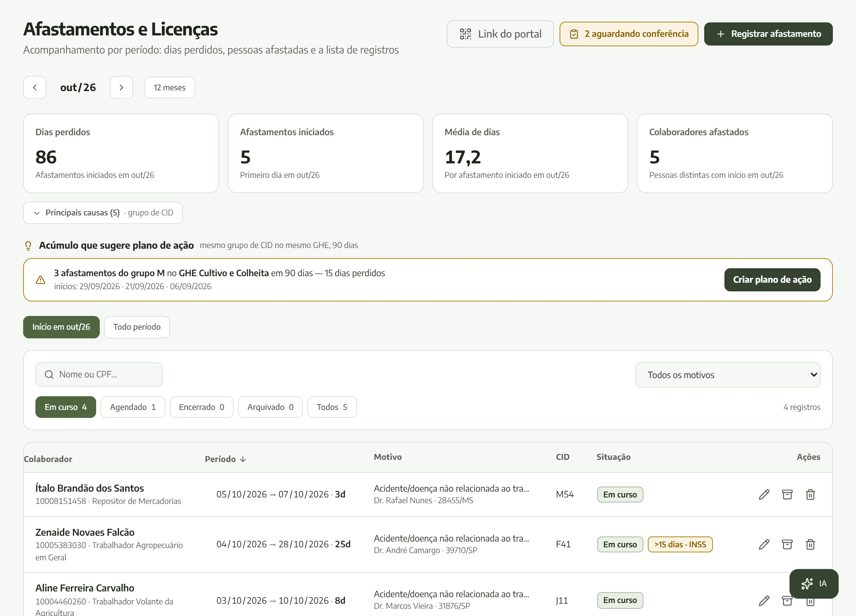Click the lightbulb icon beside Acúmulo heading

28,246
